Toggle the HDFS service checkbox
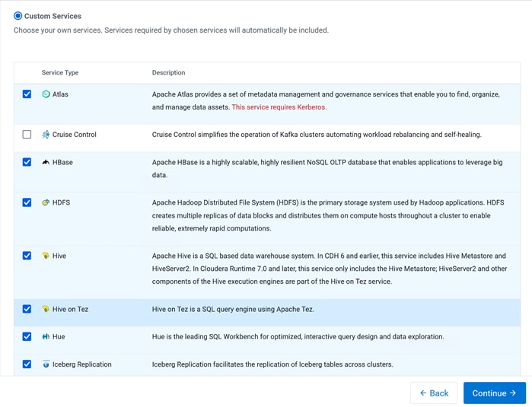This screenshot has height=407, width=532. (x=27, y=202)
